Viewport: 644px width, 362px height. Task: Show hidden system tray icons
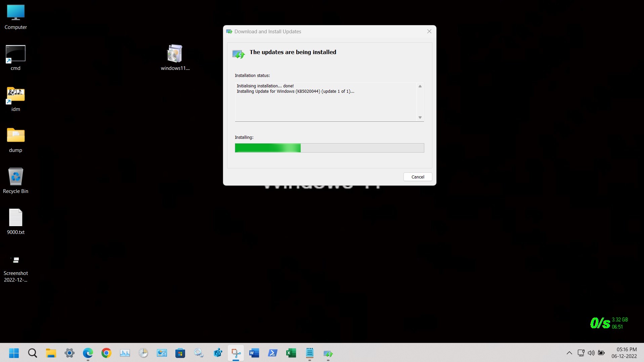pyautogui.click(x=569, y=353)
